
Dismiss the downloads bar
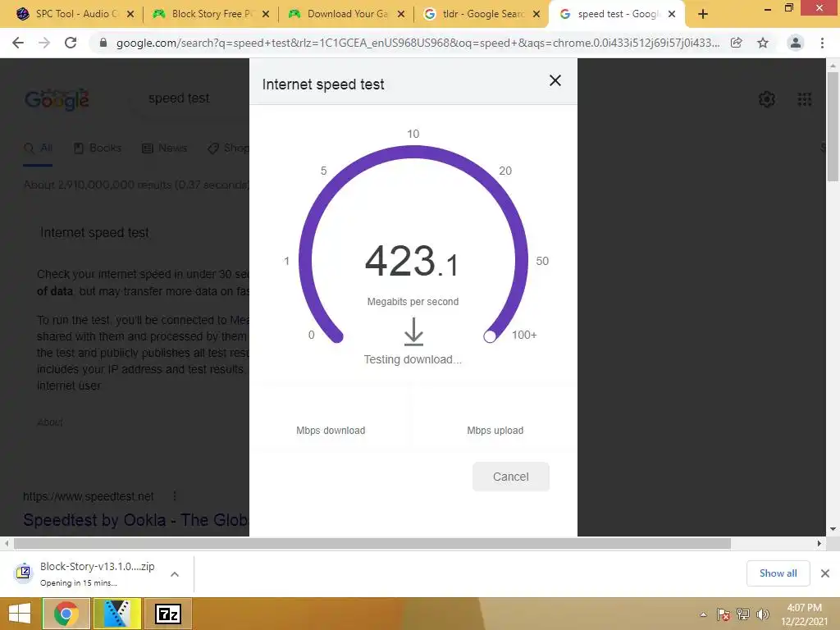coord(825,573)
